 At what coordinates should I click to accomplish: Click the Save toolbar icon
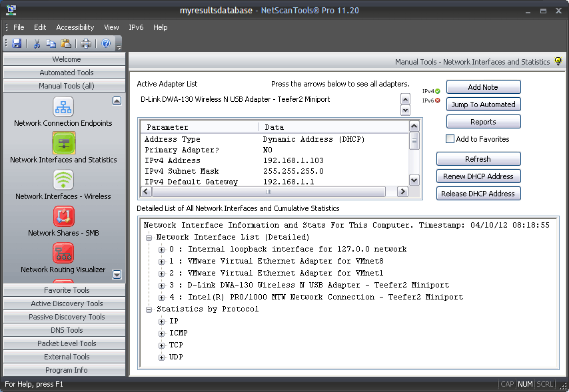17,43
